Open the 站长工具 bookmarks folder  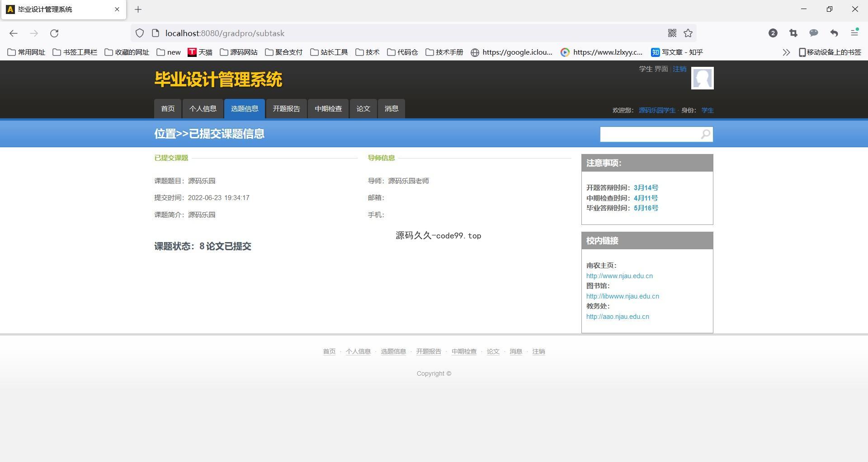pyautogui.click(x=329, y=52)
